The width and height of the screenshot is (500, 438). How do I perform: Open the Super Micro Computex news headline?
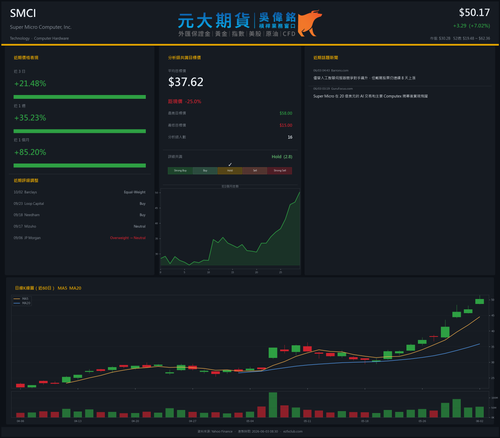coord(370,96)
